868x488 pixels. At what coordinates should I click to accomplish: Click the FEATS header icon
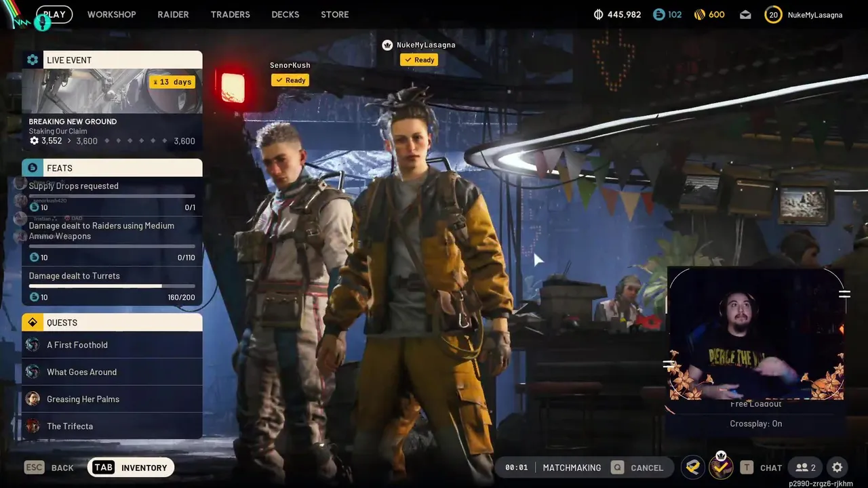[33, 167]
